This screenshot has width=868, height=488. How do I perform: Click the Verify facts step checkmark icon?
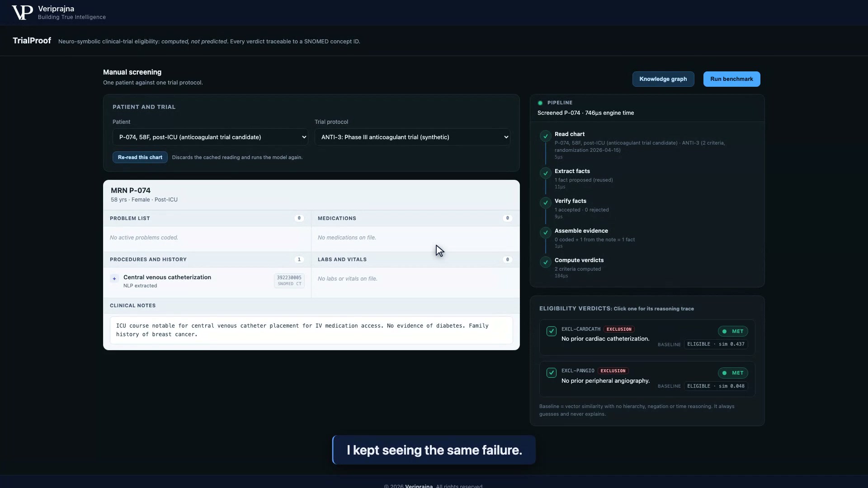[x=546, y=203]
